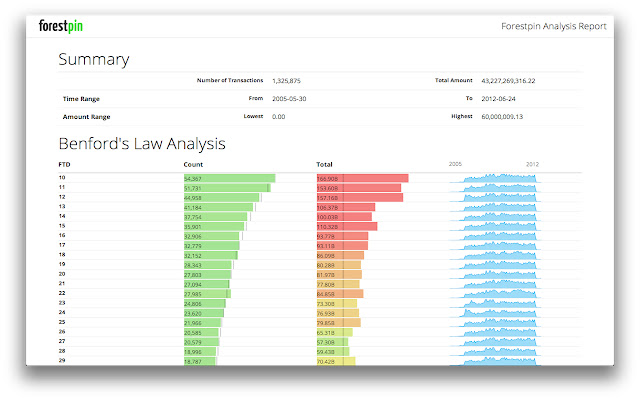
Task: Click the Total Amount value 43,227,269,316.22
Action: (x=508, y=81)
